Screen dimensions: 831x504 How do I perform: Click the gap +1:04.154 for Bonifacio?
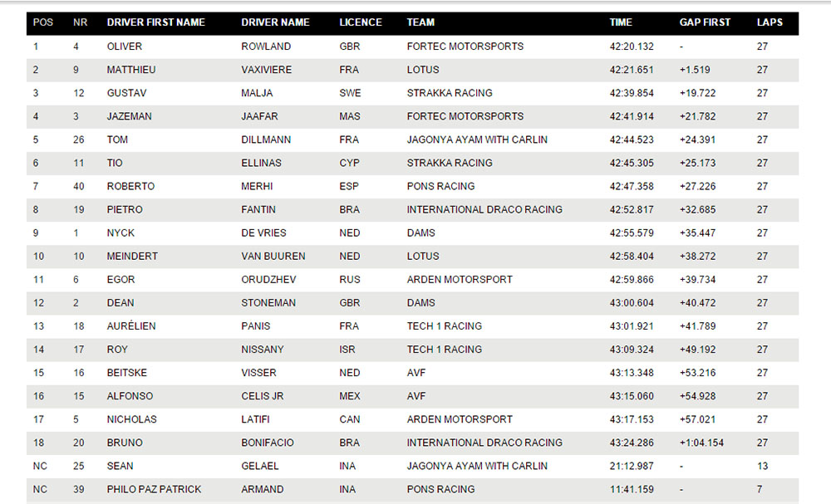[x=701, y=442]
